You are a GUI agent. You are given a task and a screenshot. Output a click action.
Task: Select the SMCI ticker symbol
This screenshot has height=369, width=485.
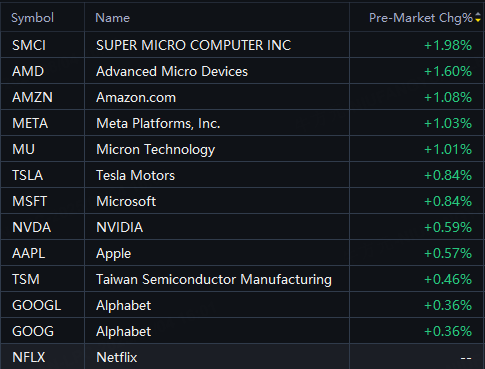pyautogui.click(x=29, y=45)
